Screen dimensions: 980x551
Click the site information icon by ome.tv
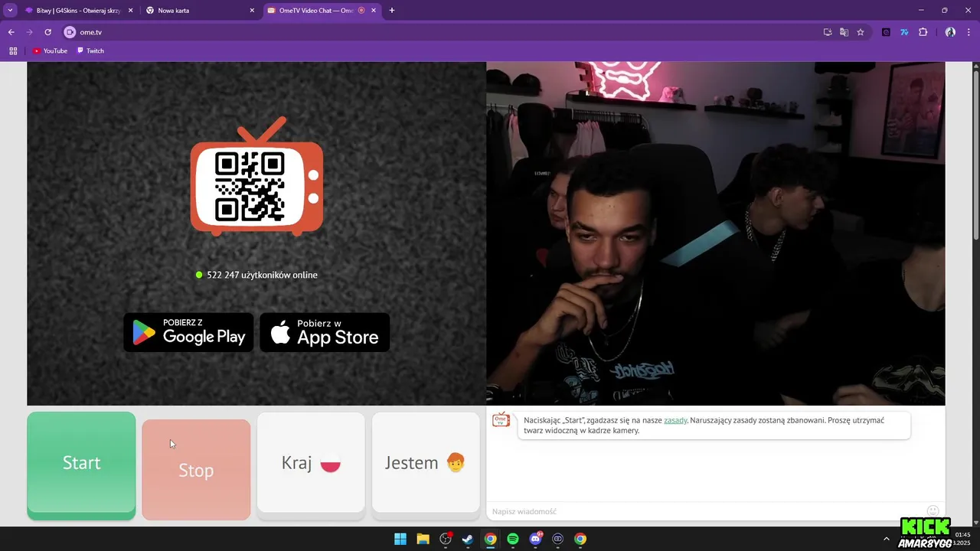pos(70,32)
